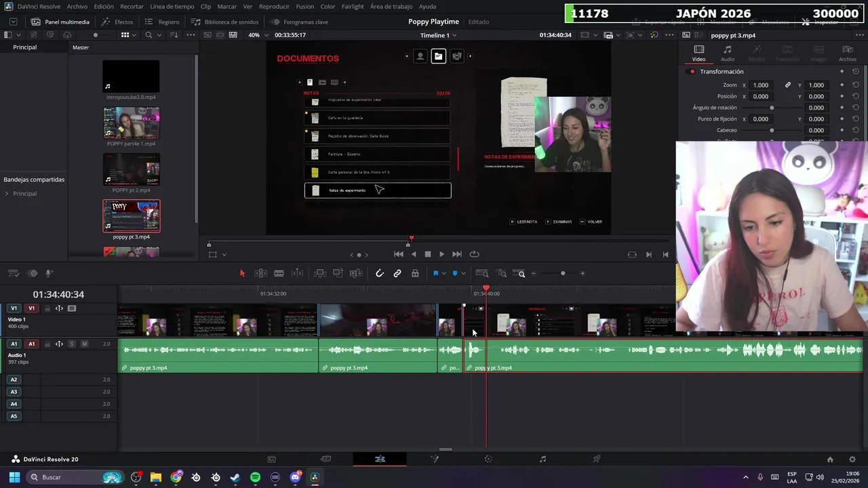
Task: Open the Archivo menu
Action: 77,6
